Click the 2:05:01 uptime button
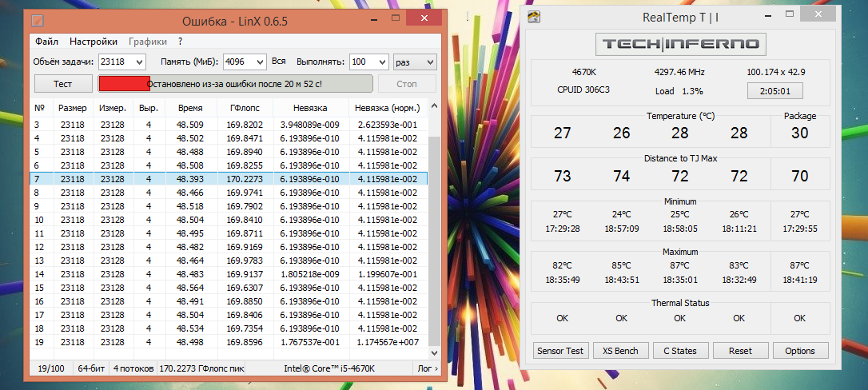Screen dimensions: 868x390 pyautogui.click(x=775, y=91)
